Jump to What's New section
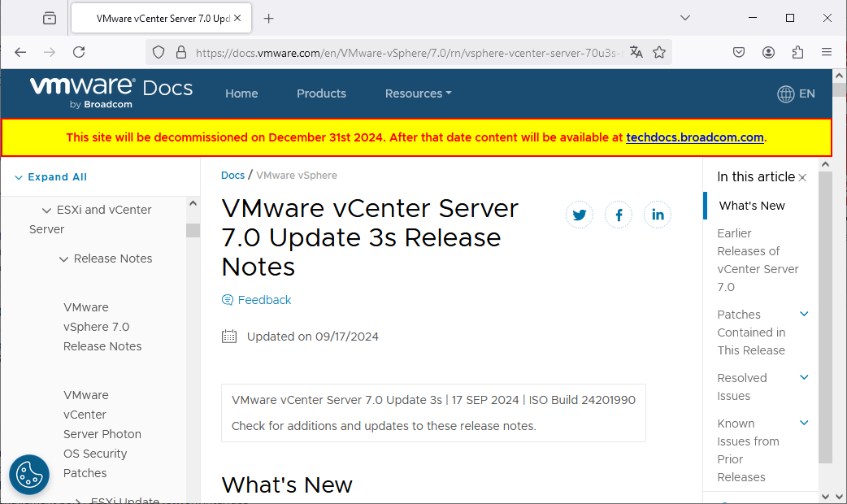Viewport: 847px width, 504px height. tap(752, 206)
